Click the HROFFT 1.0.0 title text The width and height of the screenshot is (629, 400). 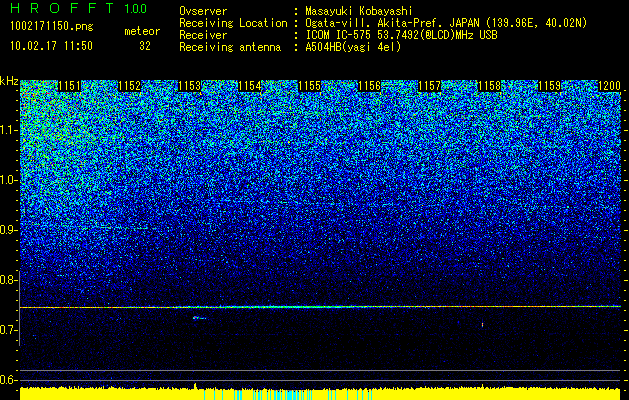tap(79, 8)
